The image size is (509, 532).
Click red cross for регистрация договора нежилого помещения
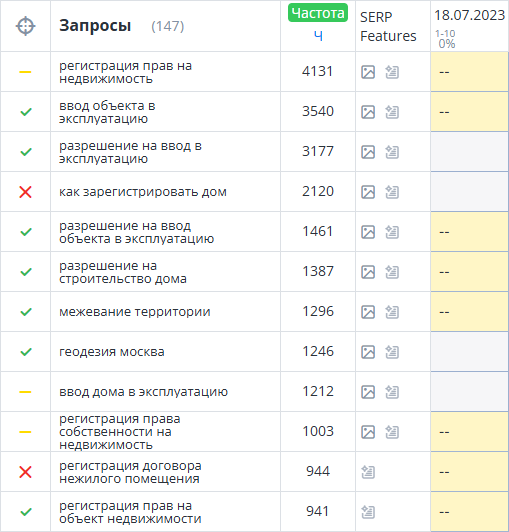[25, 472]
